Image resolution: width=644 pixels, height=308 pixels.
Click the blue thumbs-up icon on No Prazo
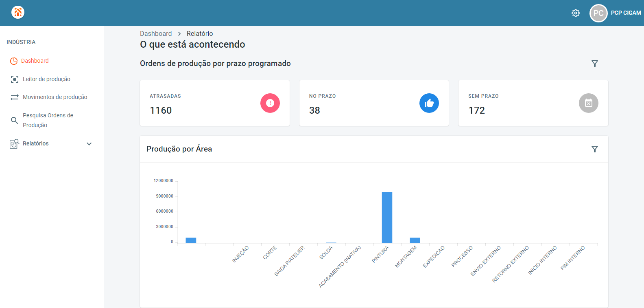tap(429, 103)
